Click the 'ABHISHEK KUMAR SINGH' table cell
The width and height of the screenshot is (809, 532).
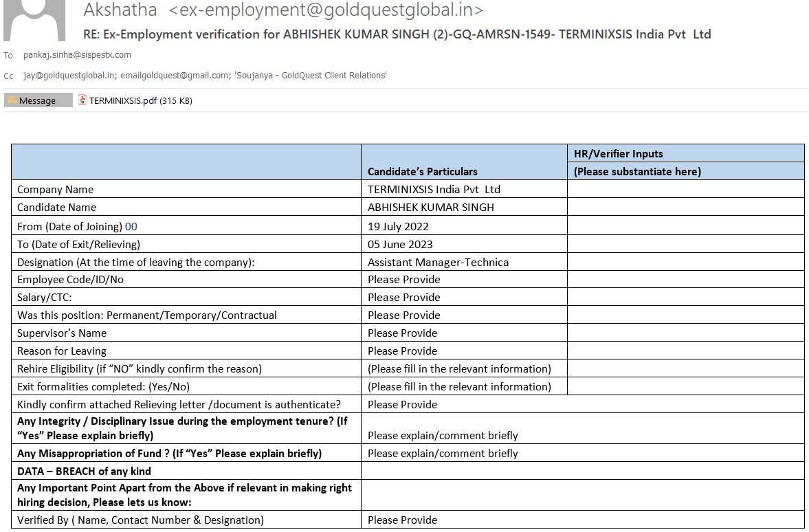[x=464, y=207]
